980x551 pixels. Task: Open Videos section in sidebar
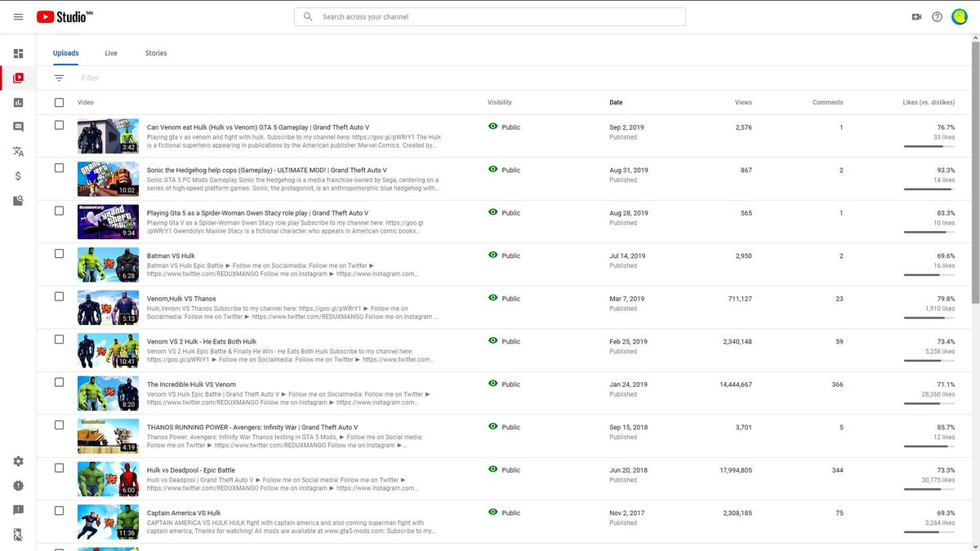click(x=18, y=78)
